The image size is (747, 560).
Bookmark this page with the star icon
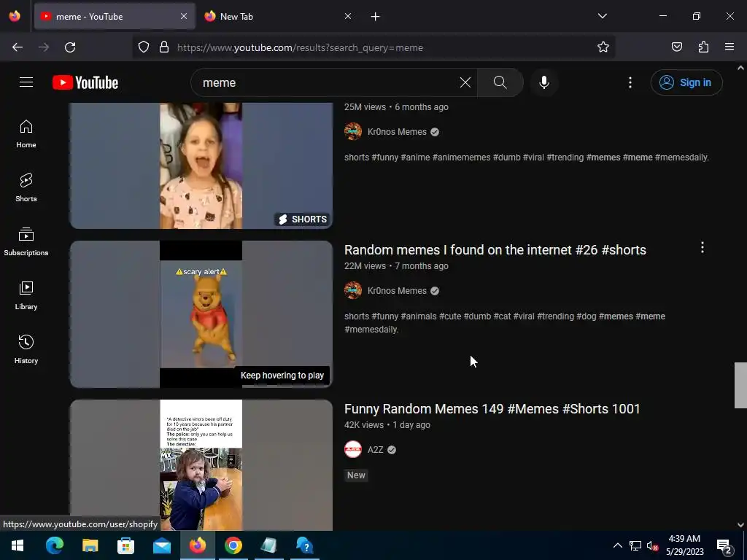tap(603, 47)
